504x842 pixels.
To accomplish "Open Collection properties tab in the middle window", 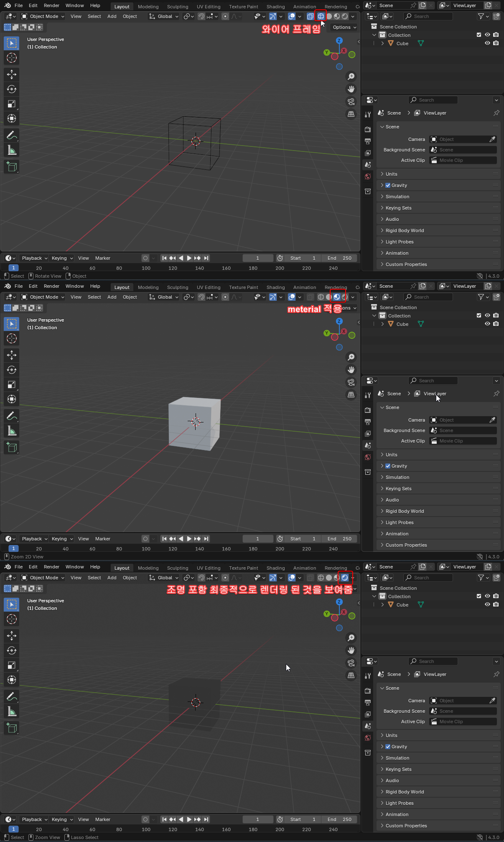I will [368, 472].
